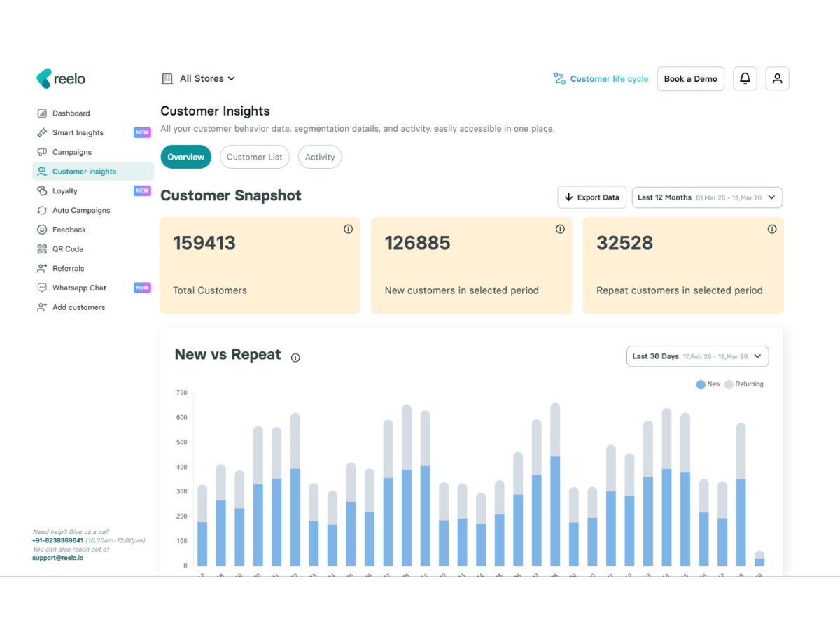This screenshot has width=840, height=630.
Task: Open Whatsapp Chat menu item
Action: tap(93, 288)
